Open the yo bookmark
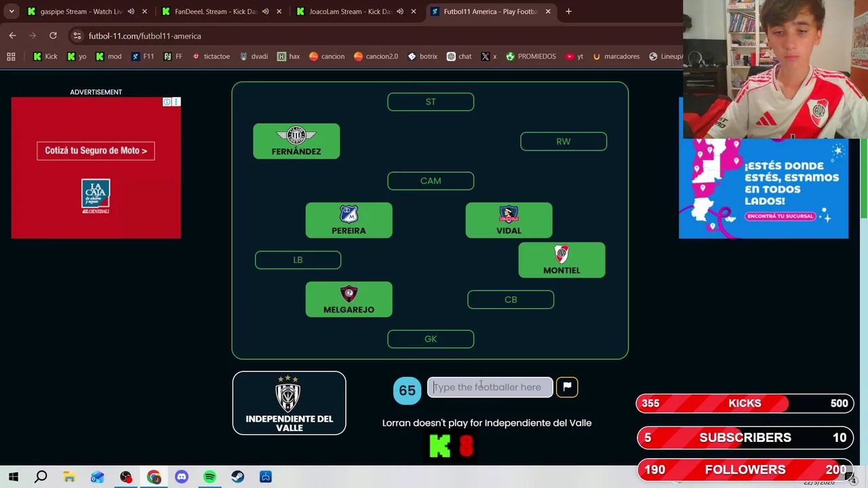This screenshot has height=488, width=868. click(x=77, y=56)
